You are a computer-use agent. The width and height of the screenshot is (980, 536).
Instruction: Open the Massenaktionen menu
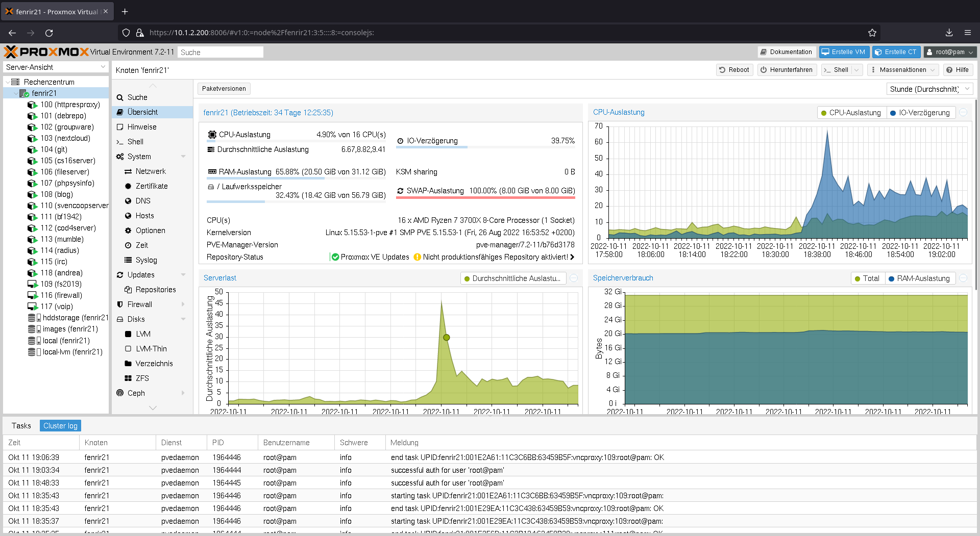(x=902, y=70)
